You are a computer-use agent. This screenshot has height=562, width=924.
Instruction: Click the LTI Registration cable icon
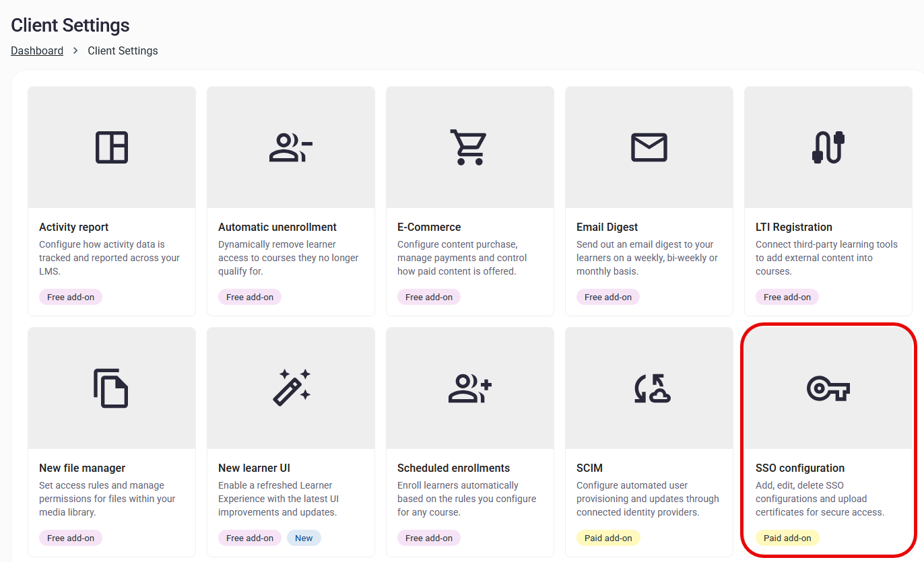(x=828, y=147)
